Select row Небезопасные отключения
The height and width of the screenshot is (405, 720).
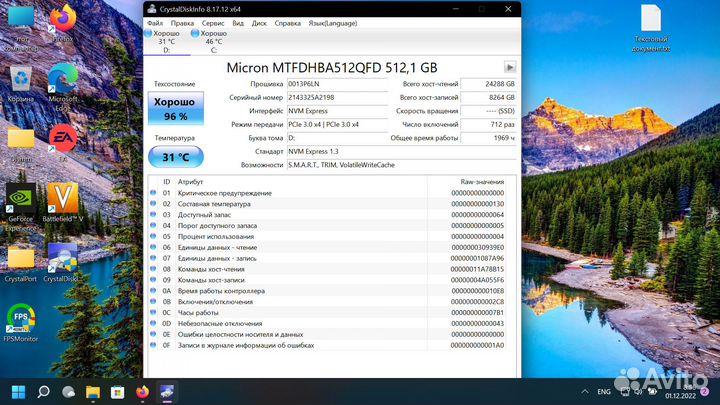coord(327,324)
